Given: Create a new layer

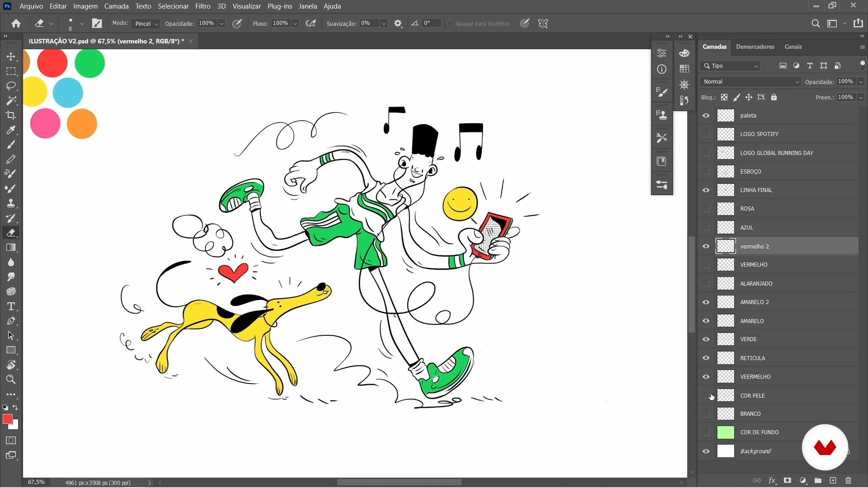Looking at the screenshot, I should coord(833,480).
